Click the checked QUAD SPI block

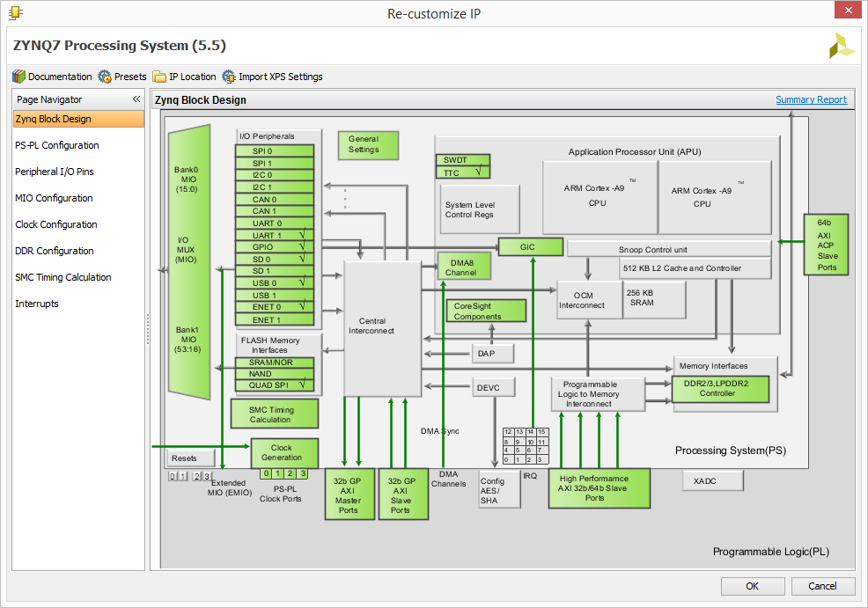275,385
